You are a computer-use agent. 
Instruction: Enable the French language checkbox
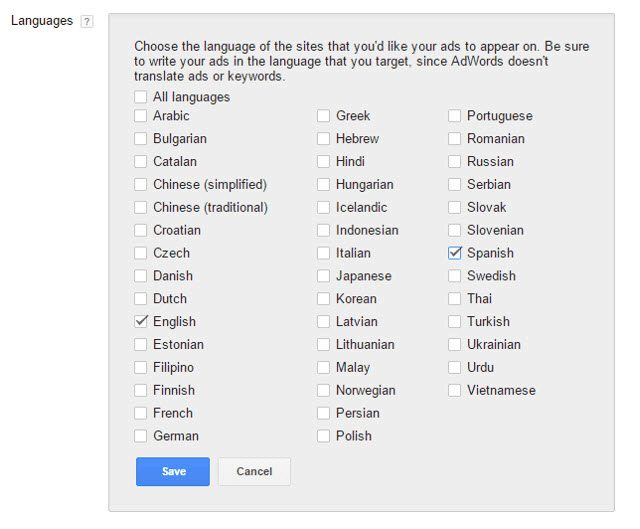tap(140, 413)
